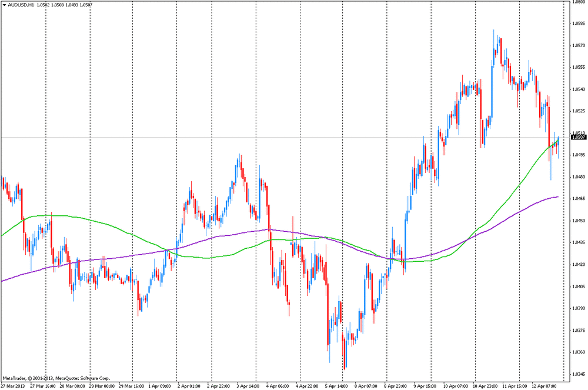Screen dimensions: 588x390
Task: Click the 9 Apr 15:00 time label
Action: click(425, 386)
